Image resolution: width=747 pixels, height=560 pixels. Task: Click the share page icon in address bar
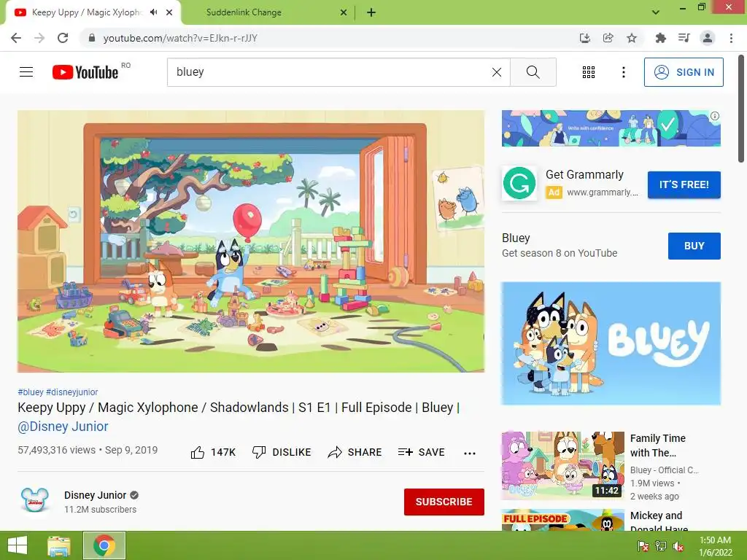[608, 38]
